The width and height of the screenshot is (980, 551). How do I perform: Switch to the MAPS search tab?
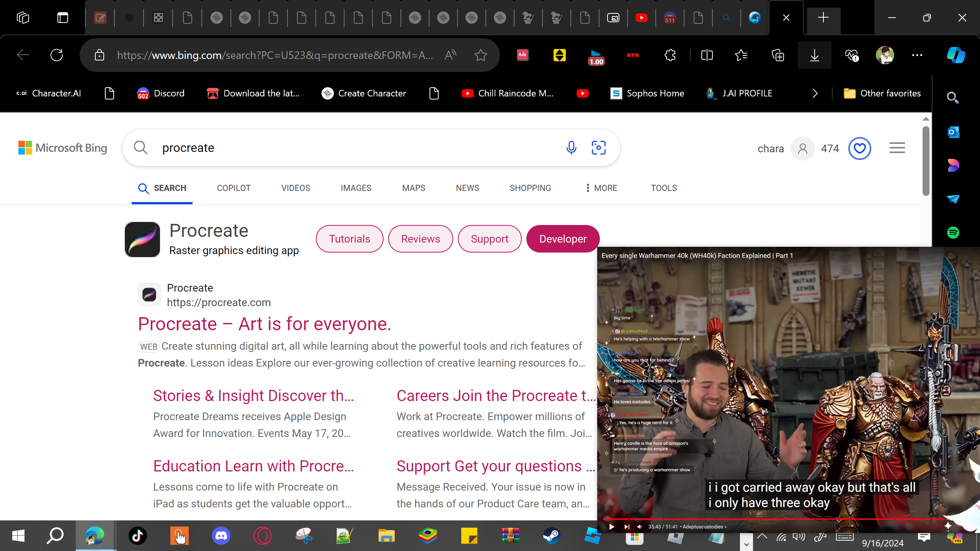click(x=414, y=188)
